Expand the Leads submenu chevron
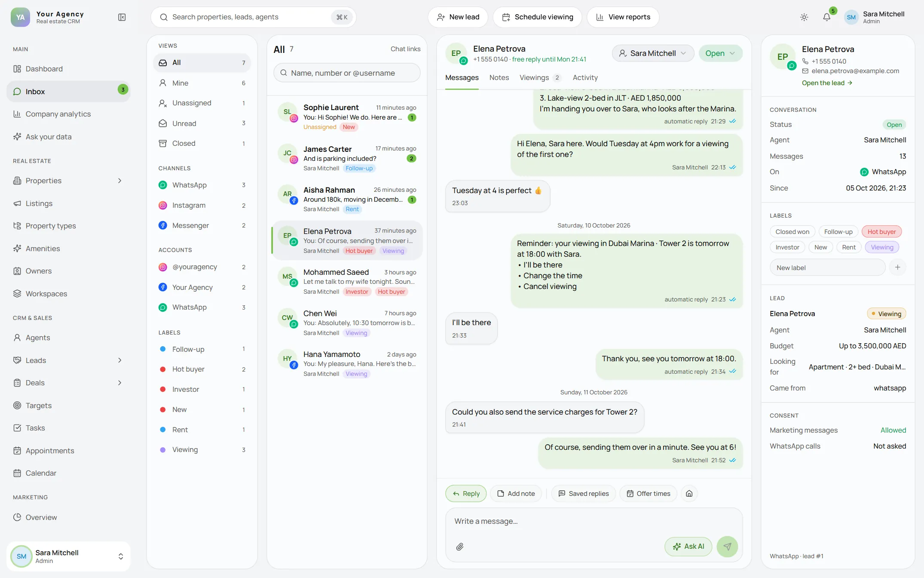The height and width of the screenshot is (578, 924). tap(120, 360)
